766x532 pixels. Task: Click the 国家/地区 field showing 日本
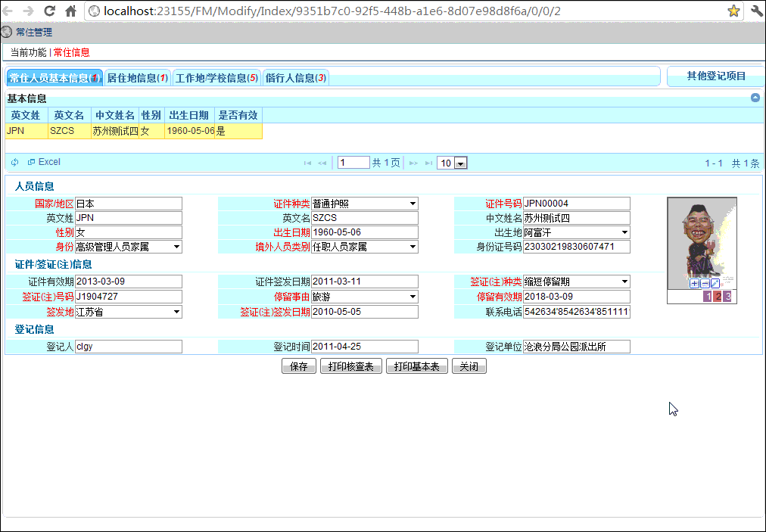(129, 204)
